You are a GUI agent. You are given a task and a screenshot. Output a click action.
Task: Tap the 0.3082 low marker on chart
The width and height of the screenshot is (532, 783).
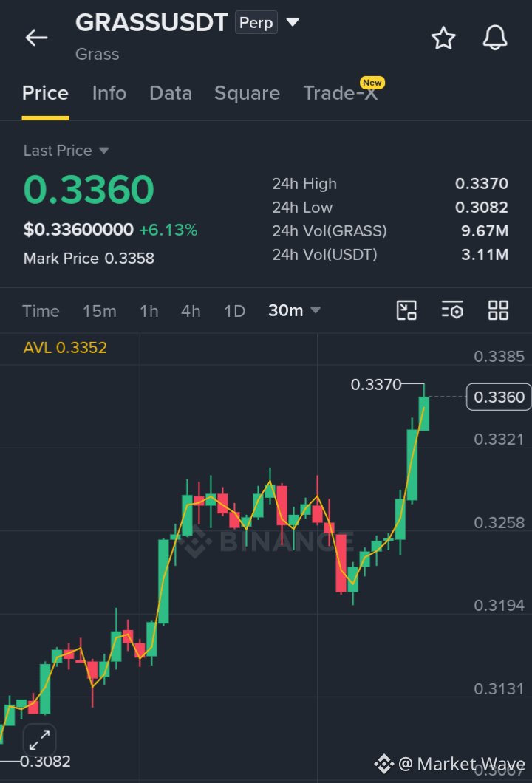click(46, 761)
